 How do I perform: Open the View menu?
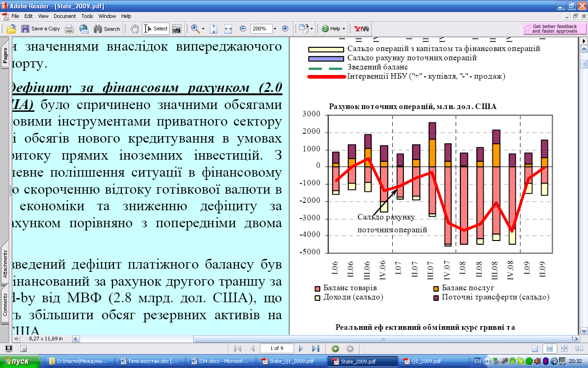(x=44, y=16)
